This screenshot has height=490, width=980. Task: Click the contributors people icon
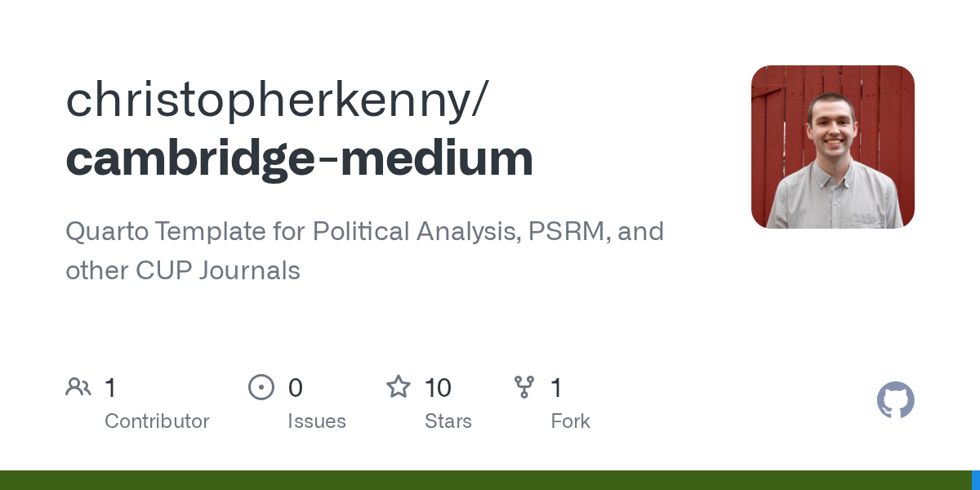(78, 387)
